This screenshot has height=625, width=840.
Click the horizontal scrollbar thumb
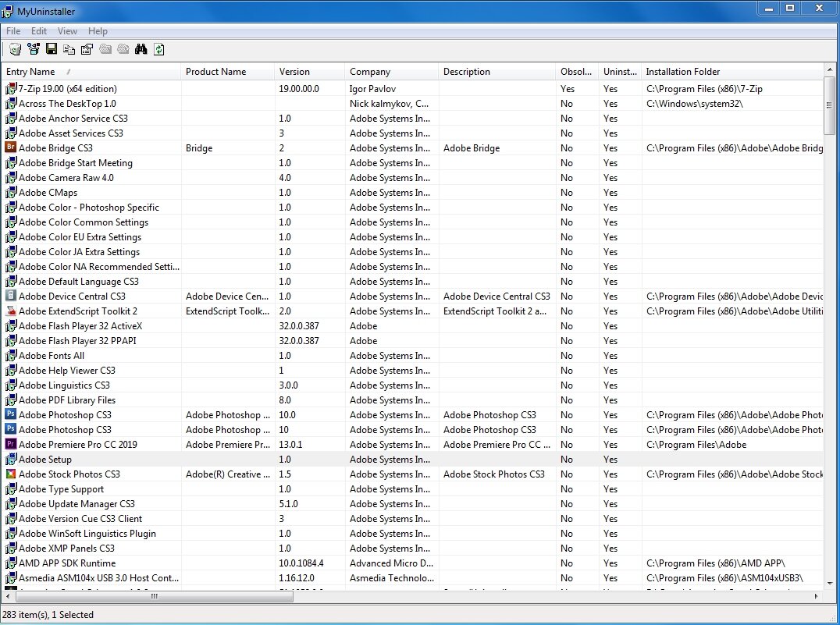click(x=155, y=596)
